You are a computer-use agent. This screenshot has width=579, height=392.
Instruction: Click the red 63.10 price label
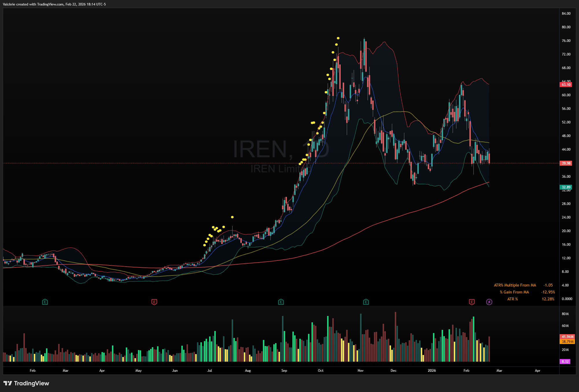[x=566, y=85]
